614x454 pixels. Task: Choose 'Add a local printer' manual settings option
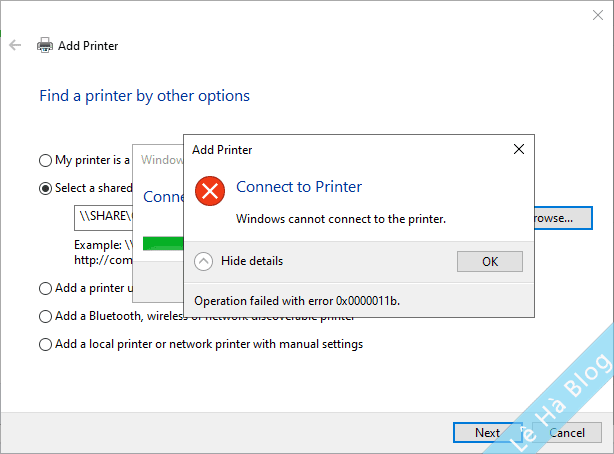pyautogui.click(x=45, y=344)
